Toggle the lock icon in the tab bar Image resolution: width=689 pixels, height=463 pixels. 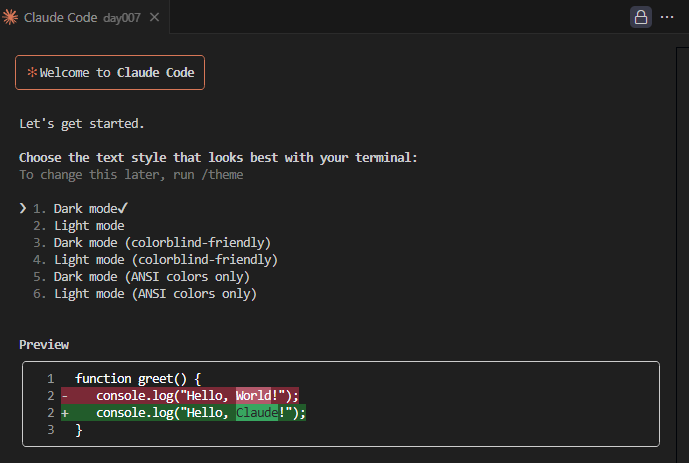641,17
